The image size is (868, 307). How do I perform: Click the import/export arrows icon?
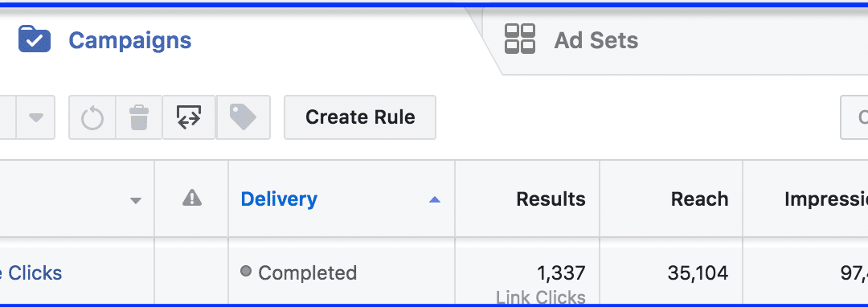(x=189, y=117)
